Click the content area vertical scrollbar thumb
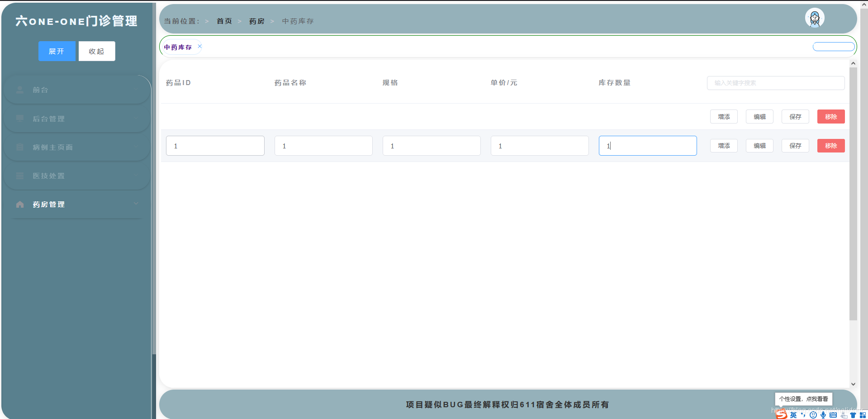This screenshot has height=419, width=868. pyautogui.click(x=853, y=194)
